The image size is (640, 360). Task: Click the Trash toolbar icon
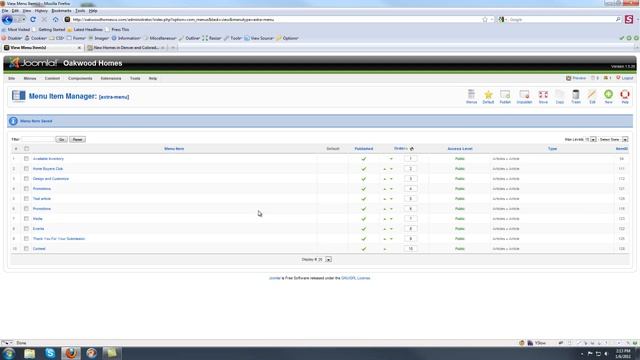point(576,96)
